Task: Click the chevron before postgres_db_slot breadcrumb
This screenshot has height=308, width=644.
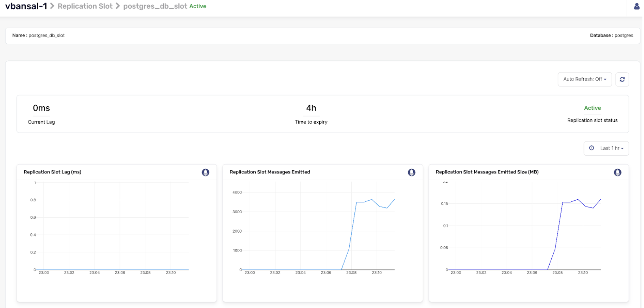Action: click(118, 6)
